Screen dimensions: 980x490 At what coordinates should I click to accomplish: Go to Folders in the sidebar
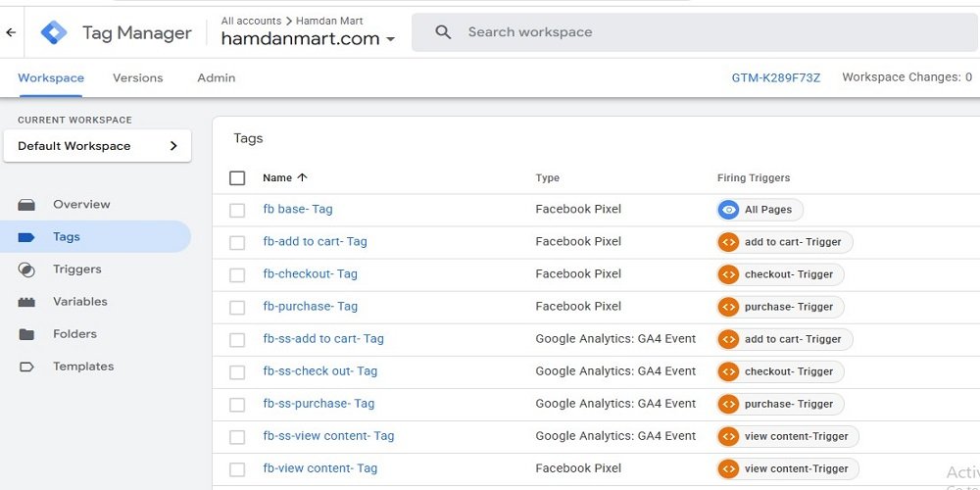[75, 334]
